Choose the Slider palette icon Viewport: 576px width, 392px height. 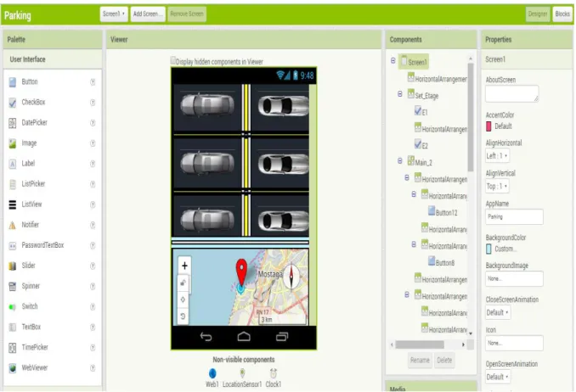[x=13, y=266]
